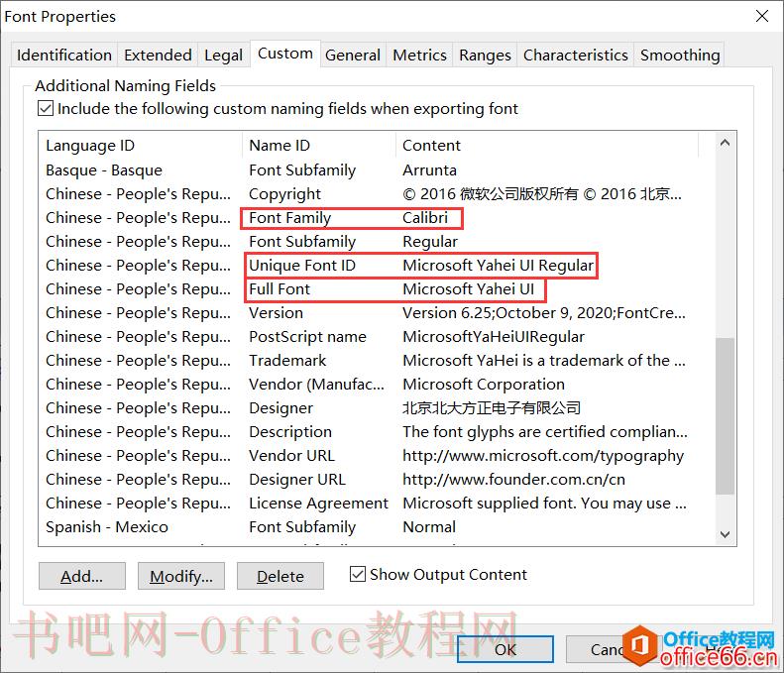The height and width of the screenshot is (673, 784).
Task: Select the Vendor URL row
Action: click(x=377, y=456)
